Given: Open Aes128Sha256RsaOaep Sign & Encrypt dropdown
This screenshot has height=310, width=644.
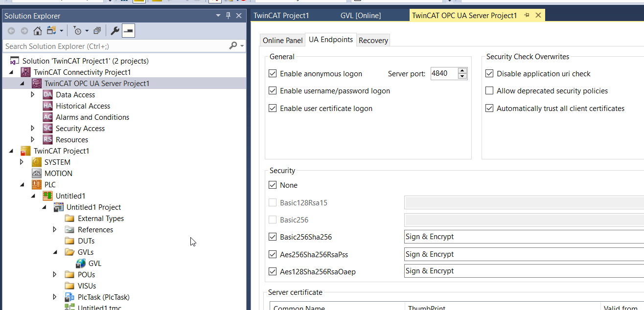Looking at the screenshot, I should (x=524, y=271).
